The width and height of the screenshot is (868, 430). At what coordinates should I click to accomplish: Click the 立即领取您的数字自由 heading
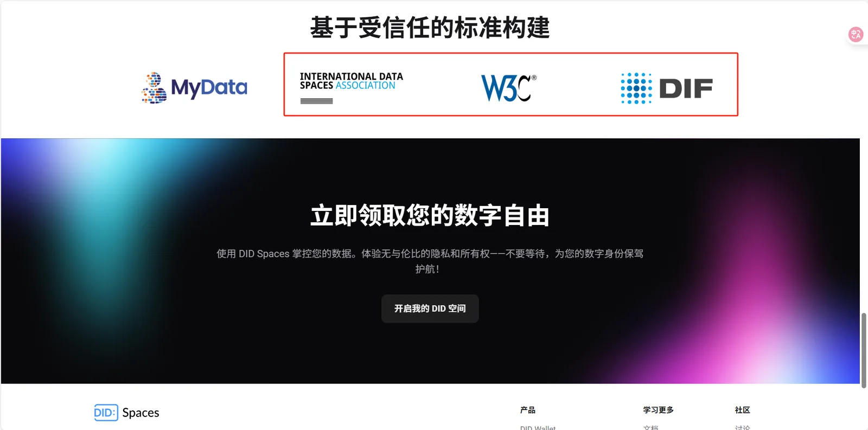(x=430, y=215)
